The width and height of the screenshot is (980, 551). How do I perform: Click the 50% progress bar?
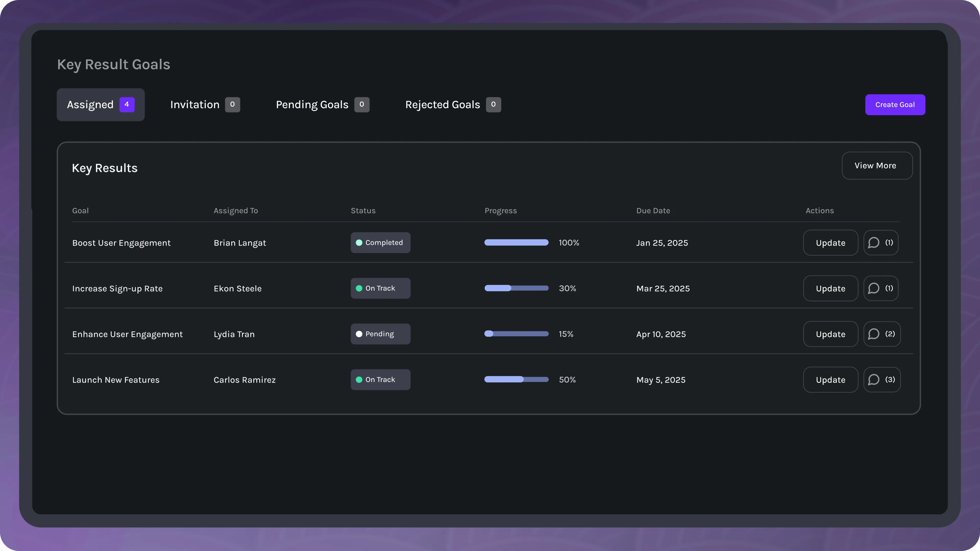(x=516, y=380)
